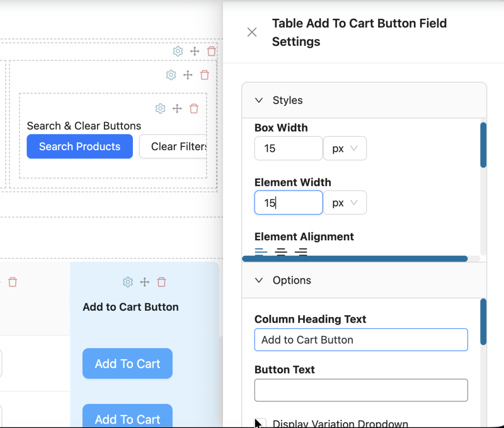Click move icon above Search & Clear Buttons
Image resolution: width=504 pixels, height=428 pixels.
point(177,108)
